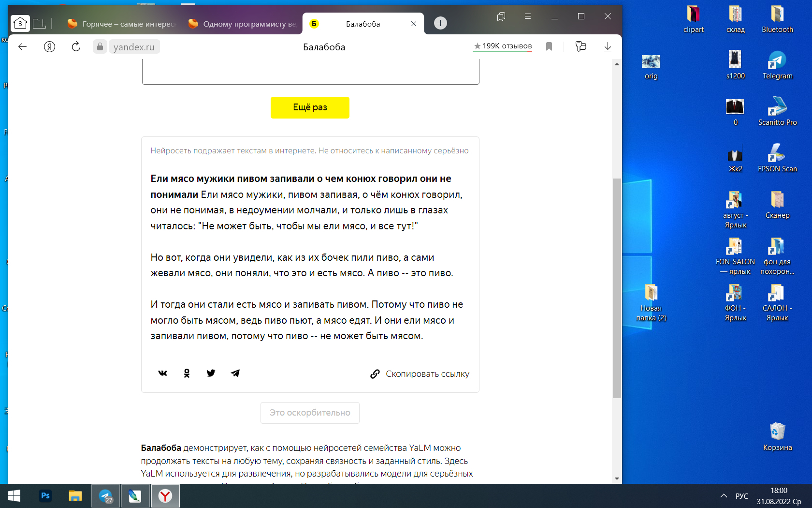The width and height of the screenshot is (812, 508).
Task: Copy link via Скопировать ссылку
Action: [x=420, y=374]
